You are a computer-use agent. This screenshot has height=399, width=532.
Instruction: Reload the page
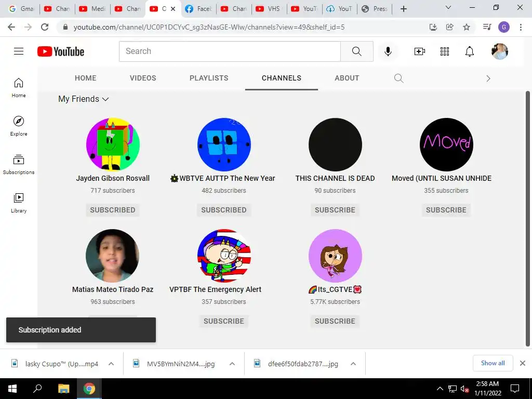tap(45, 27)
